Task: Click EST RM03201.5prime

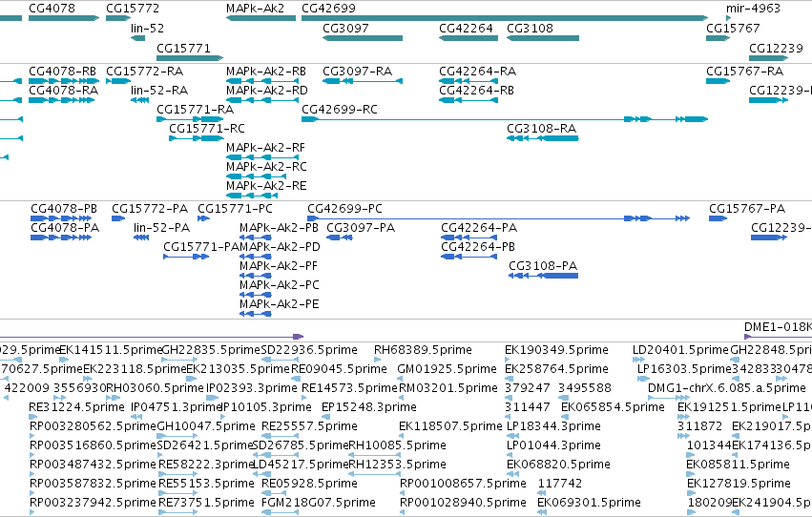Action: coord(448,388)
